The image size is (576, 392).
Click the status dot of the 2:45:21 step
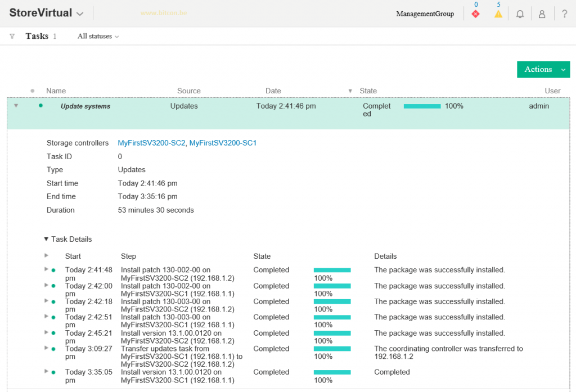(x=53, y=333)
